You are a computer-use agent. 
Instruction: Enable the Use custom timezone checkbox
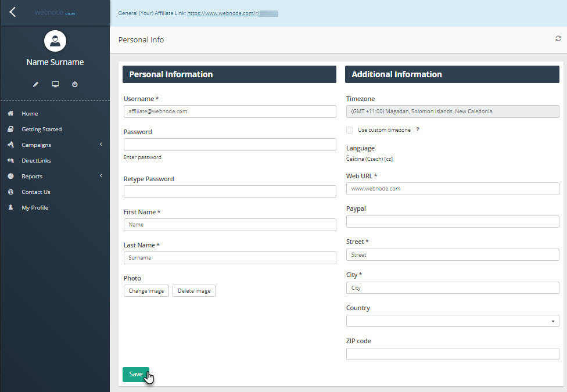coord(350,130)
